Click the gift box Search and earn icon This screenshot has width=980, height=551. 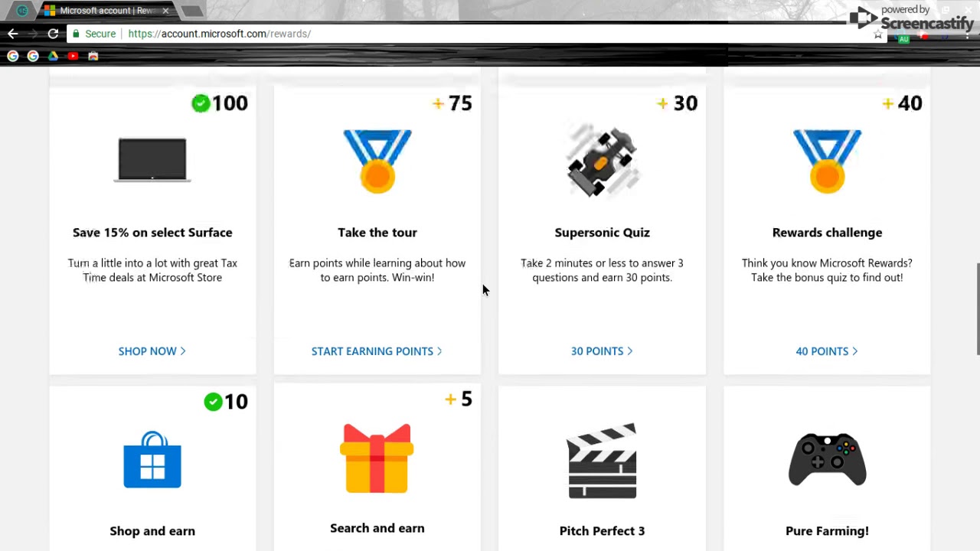tap(377, 458)
